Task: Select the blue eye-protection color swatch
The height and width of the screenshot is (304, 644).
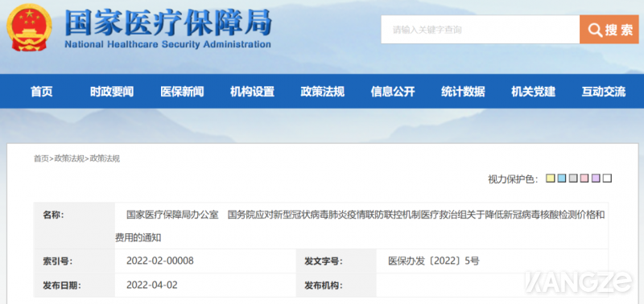Action: tap(562, 179)
